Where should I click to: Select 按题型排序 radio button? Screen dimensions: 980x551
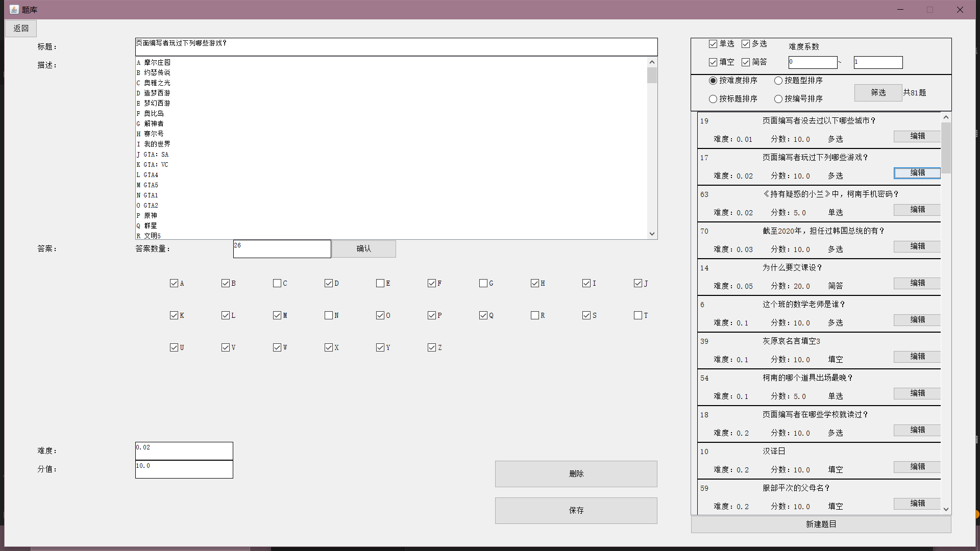tap(778, 81)
